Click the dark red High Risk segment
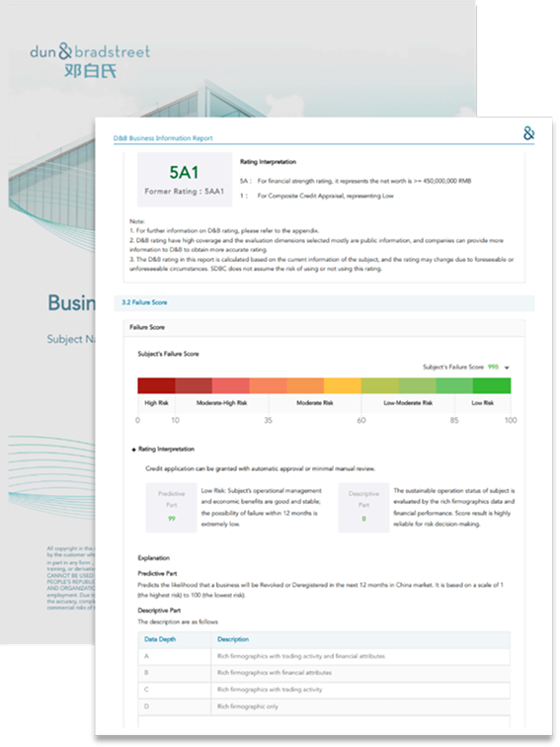Screen dimensions: 560x747 coord(156,385)
